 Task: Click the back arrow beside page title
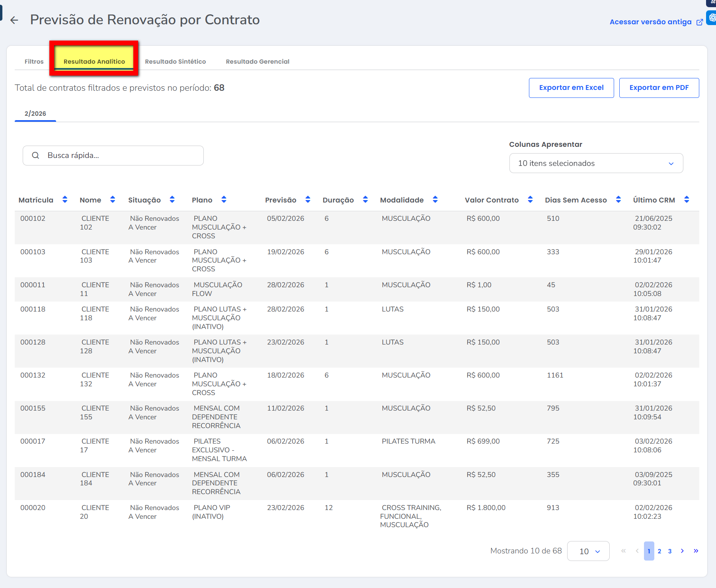pos(14,20)
